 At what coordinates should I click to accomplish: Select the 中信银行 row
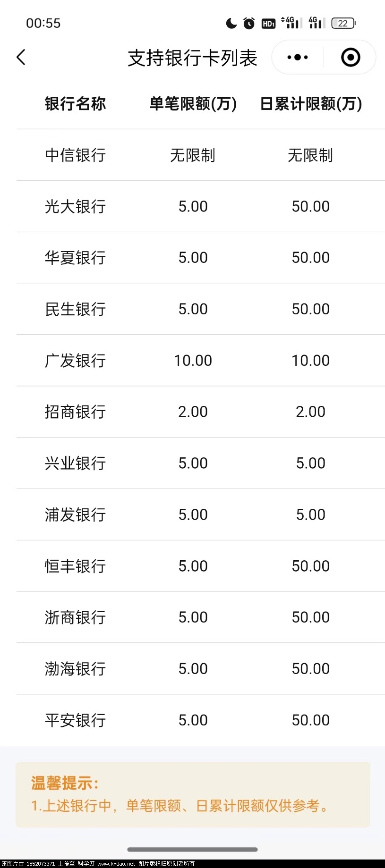(201, 155)
